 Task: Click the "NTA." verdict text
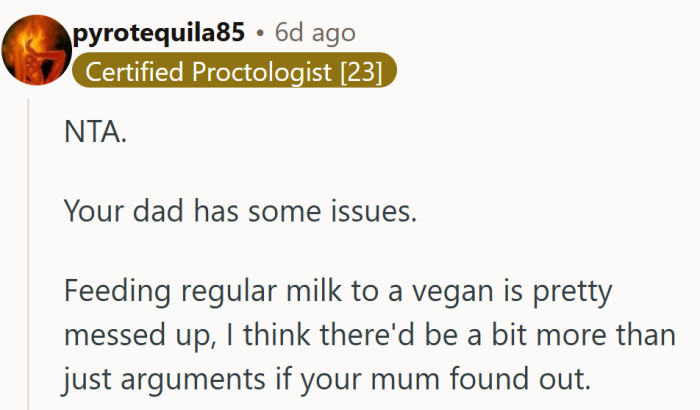95,133
